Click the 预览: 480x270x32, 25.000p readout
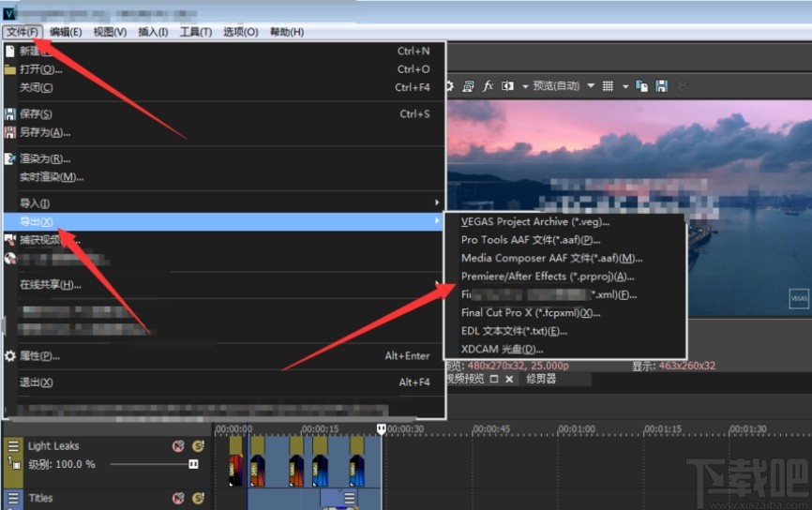The height and width of the screenshot is (510, 812). click(508, 366)
